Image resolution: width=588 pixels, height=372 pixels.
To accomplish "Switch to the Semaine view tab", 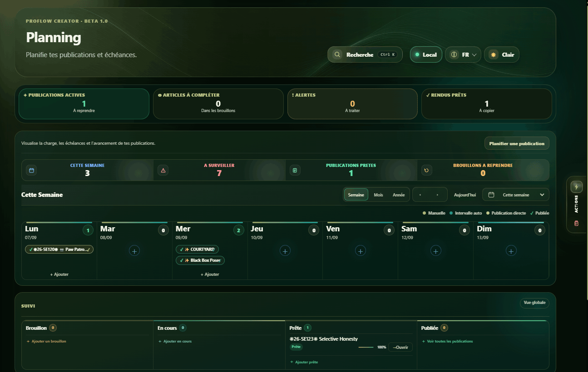I will [x=356, y=195].
